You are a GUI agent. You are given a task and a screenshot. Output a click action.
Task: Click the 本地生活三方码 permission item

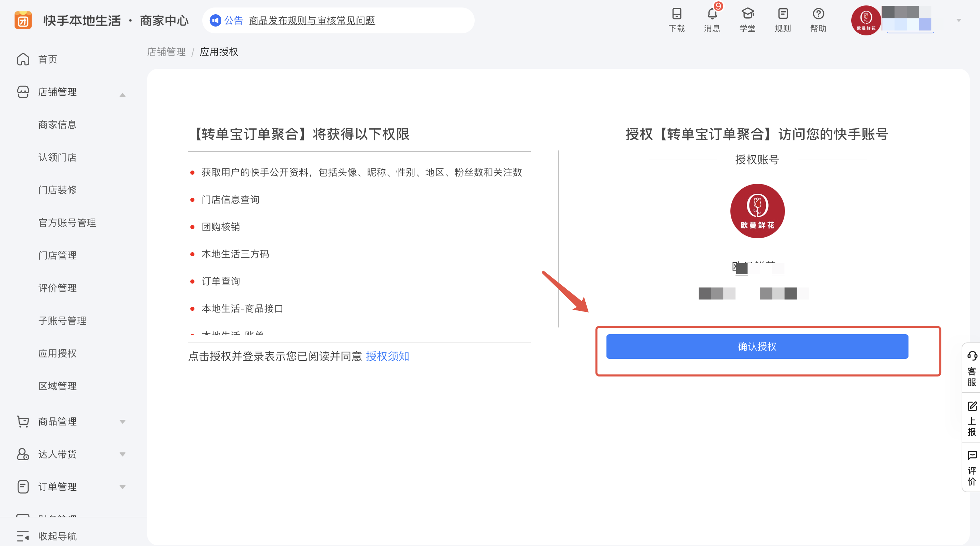click(235, 254)
